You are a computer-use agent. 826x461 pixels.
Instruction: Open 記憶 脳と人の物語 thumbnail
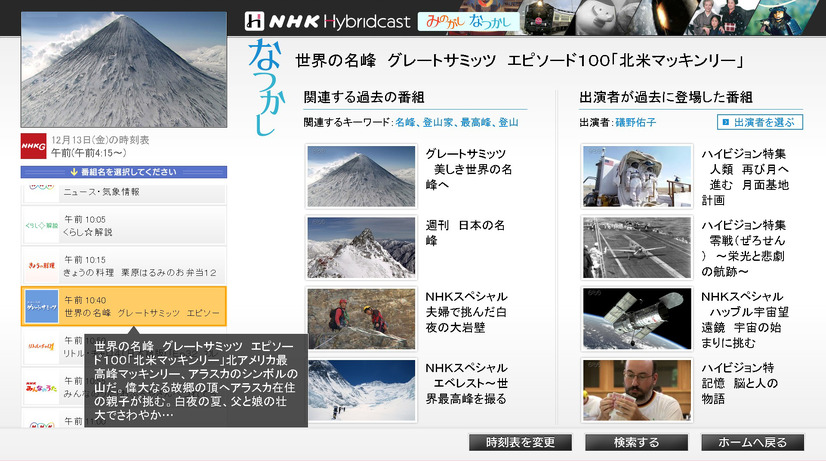(637, 390)
